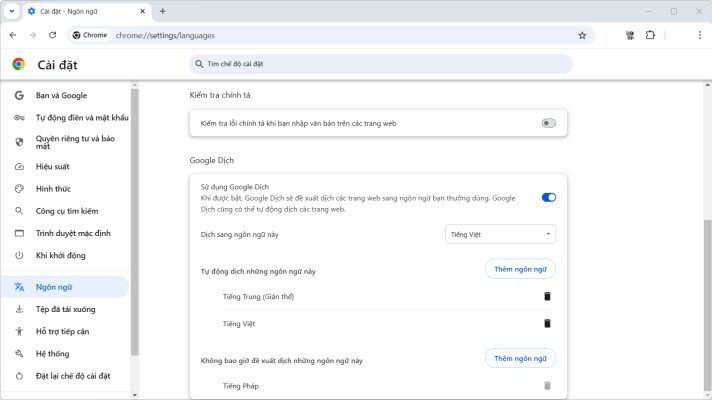
Task: Bookmark this page with the star icon
Action: (x=582, y=35)
